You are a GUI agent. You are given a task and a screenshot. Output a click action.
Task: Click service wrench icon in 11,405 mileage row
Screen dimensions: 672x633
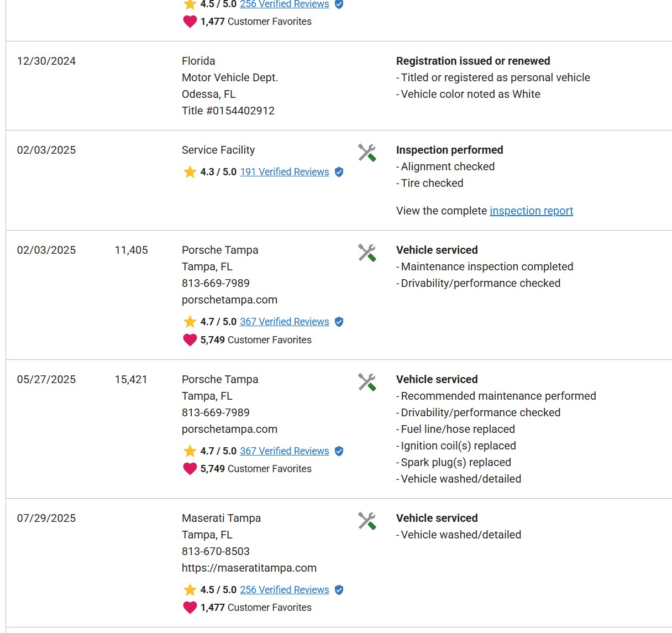[x=366, y=253]
